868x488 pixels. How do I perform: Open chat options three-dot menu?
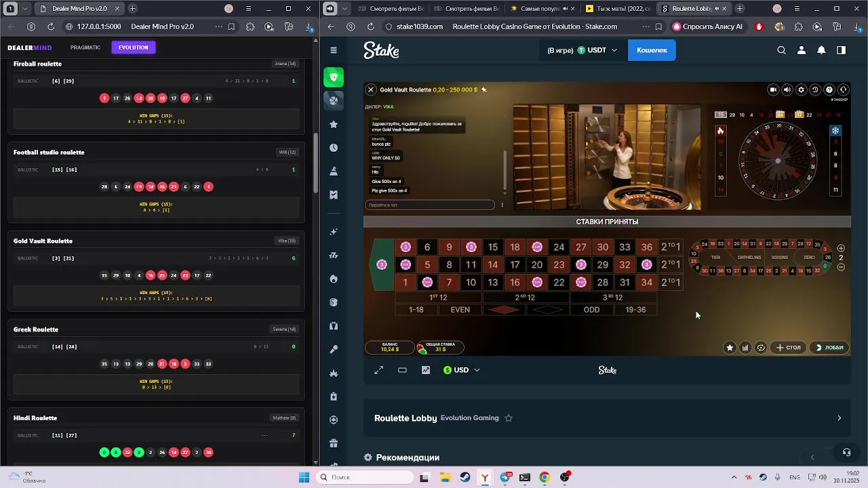tap(502, 205)
